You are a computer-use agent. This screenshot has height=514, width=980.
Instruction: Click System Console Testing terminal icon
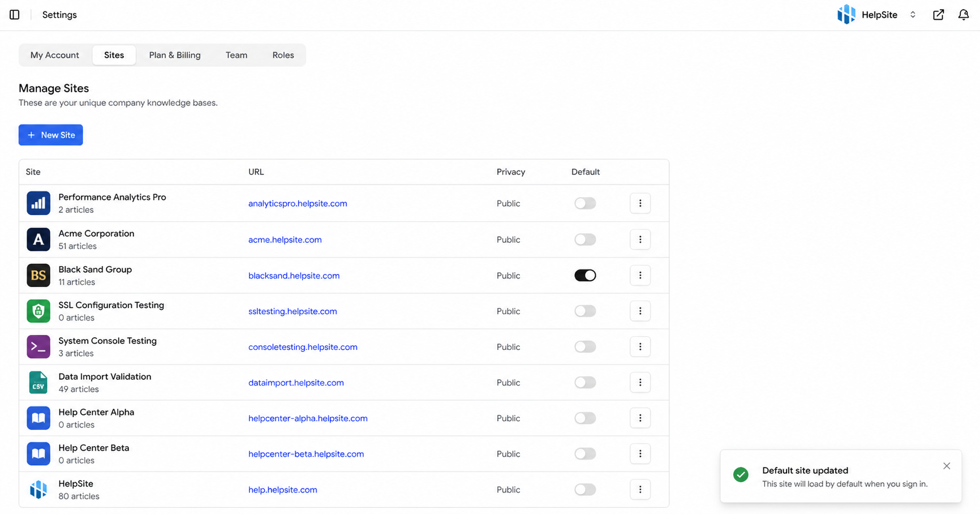pyautogui.click(x=38, y=347)
